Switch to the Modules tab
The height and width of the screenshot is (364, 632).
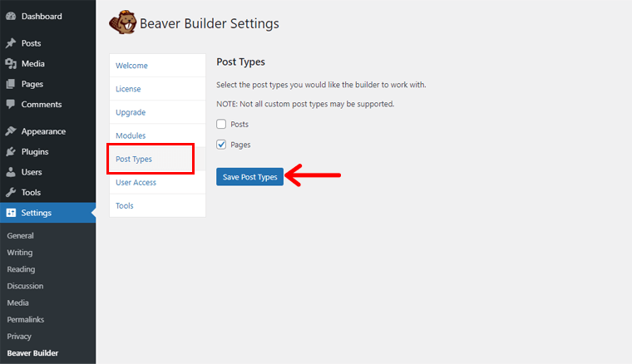pos(131,135)
